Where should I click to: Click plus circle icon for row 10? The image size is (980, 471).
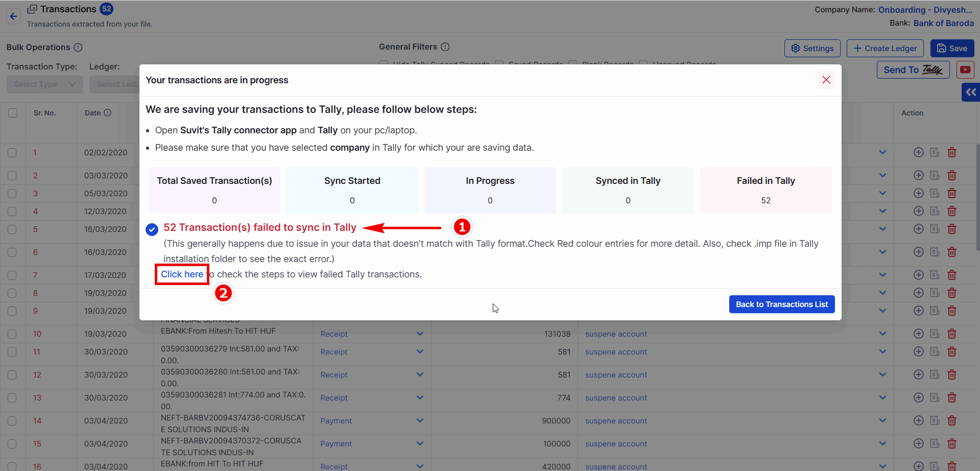pos(918,334)
